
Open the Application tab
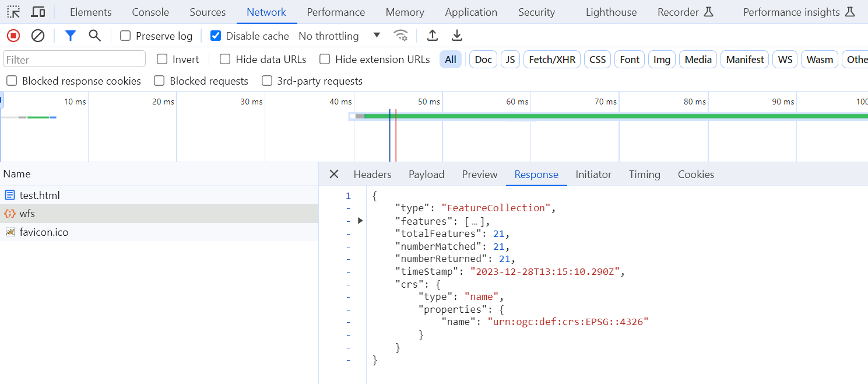click(471, 12)
